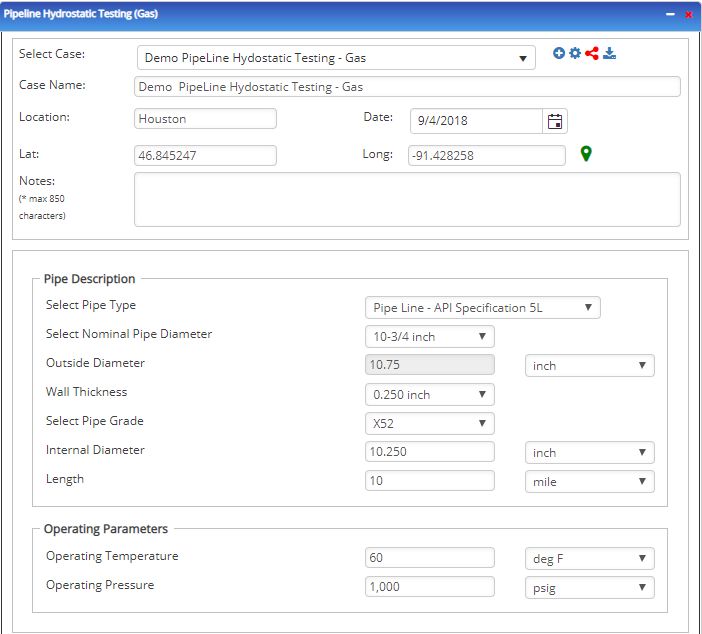The height and width of the screenshot is (634, 702).
Task: Open the calendar date picker icon
Action: (x=555, y=121)
